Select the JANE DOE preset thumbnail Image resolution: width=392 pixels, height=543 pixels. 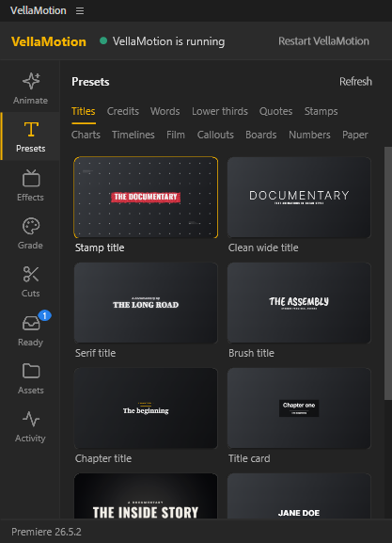coord(299,496)
